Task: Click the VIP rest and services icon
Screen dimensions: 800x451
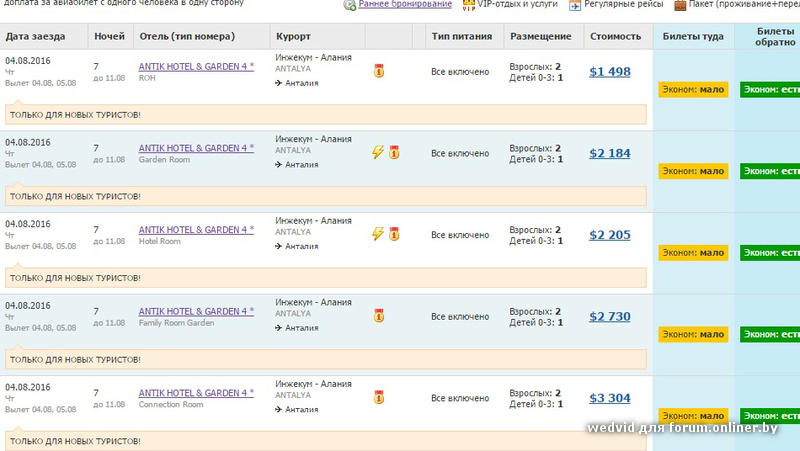Action: pyautogui.click(x=468, y=5)
